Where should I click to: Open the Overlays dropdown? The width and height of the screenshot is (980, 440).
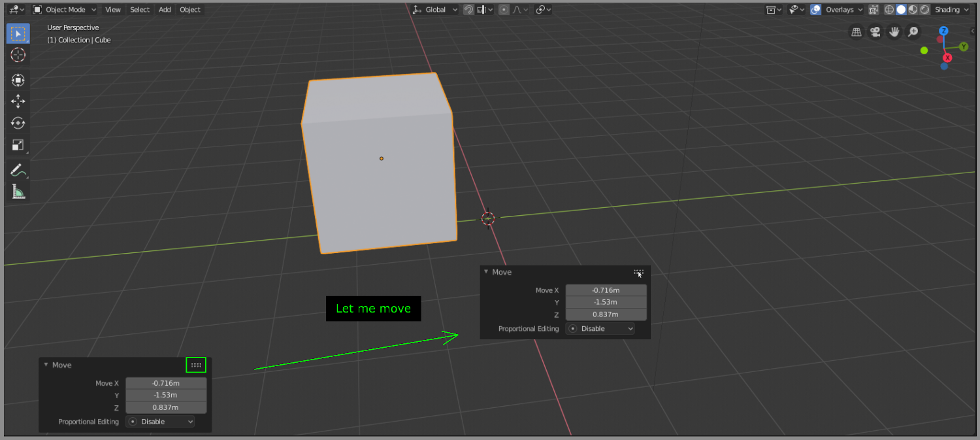tap(843, 10)
